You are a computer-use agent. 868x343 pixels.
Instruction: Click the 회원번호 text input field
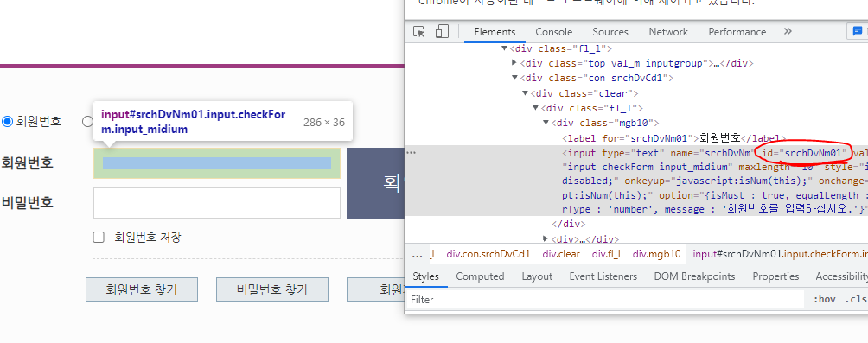217,163
